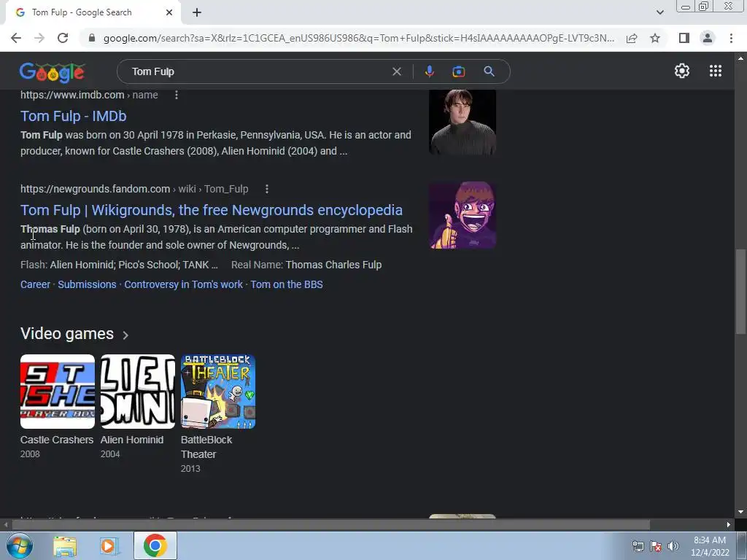Open a new browser tab
Viewport: 747px width, 560px height.
tap(197, 13)
